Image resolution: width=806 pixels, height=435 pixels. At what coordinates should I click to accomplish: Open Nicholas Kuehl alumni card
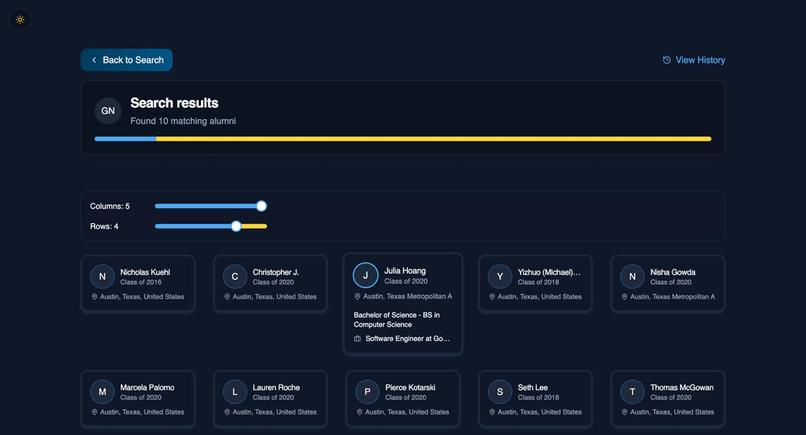pyautogui.click(x=138, y=284)
